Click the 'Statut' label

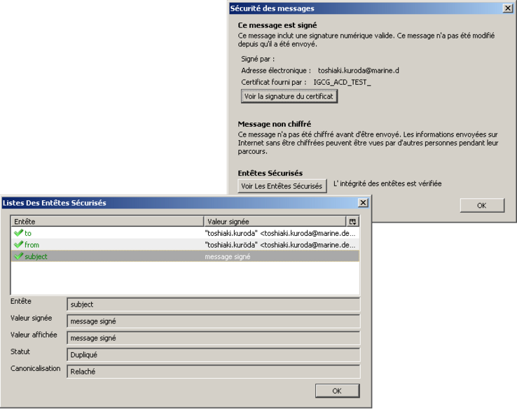coord(20,351)
